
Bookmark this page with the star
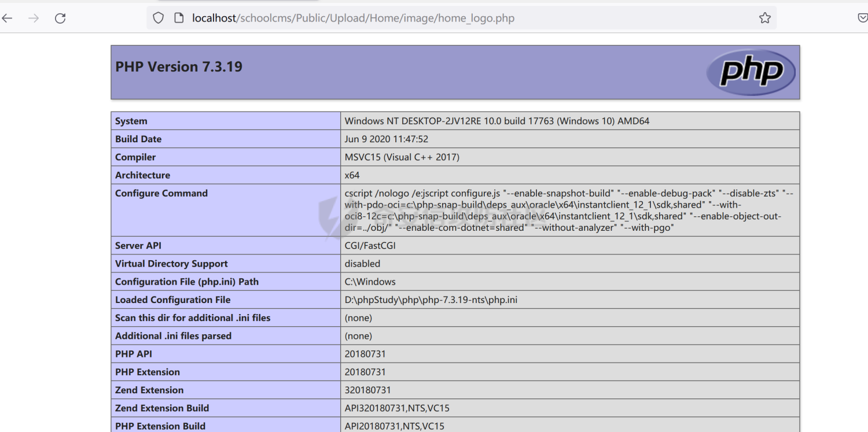[x=765, y=18]
